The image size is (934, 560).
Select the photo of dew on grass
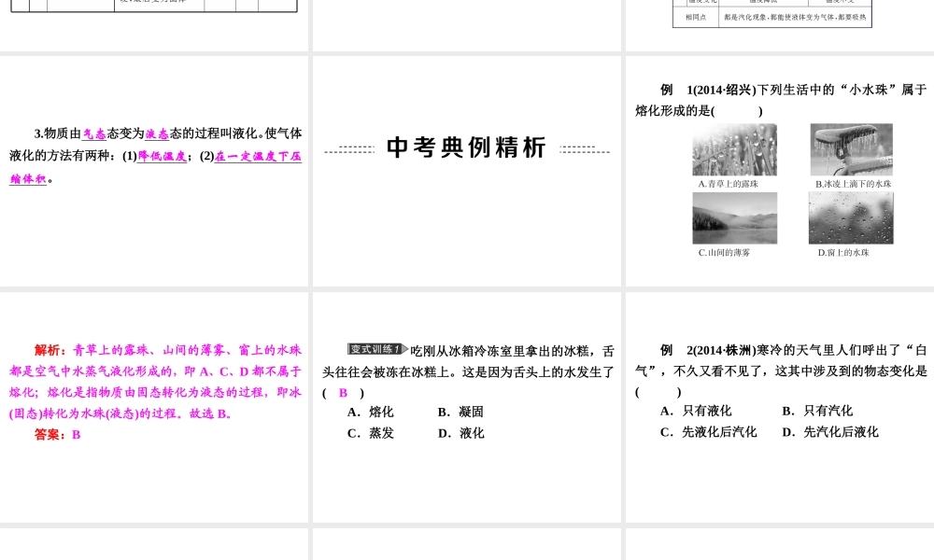point(734,149)
